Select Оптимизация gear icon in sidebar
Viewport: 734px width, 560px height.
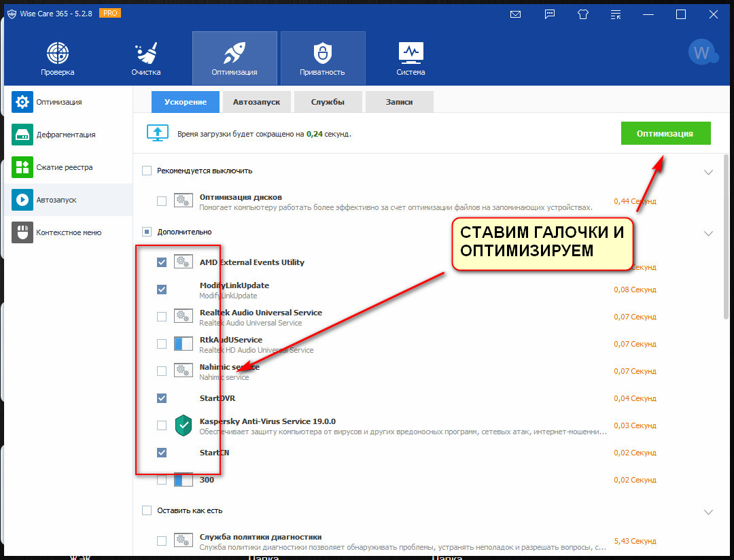point(22,102)
